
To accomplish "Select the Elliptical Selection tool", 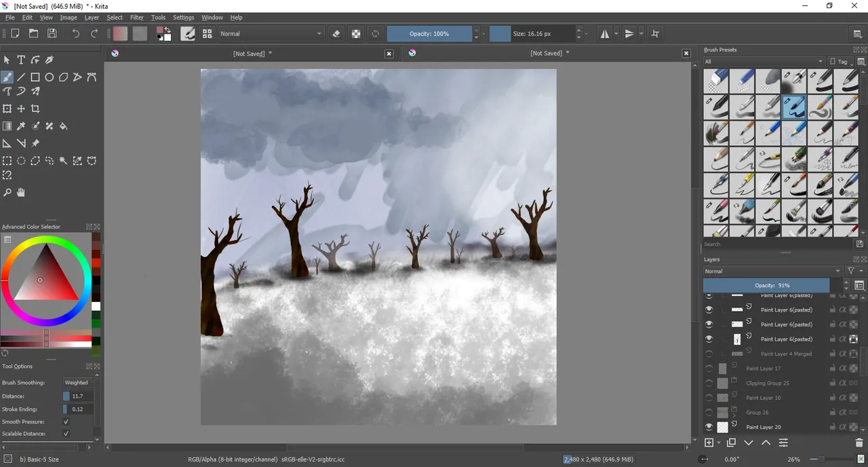I will tap(21, 161).
